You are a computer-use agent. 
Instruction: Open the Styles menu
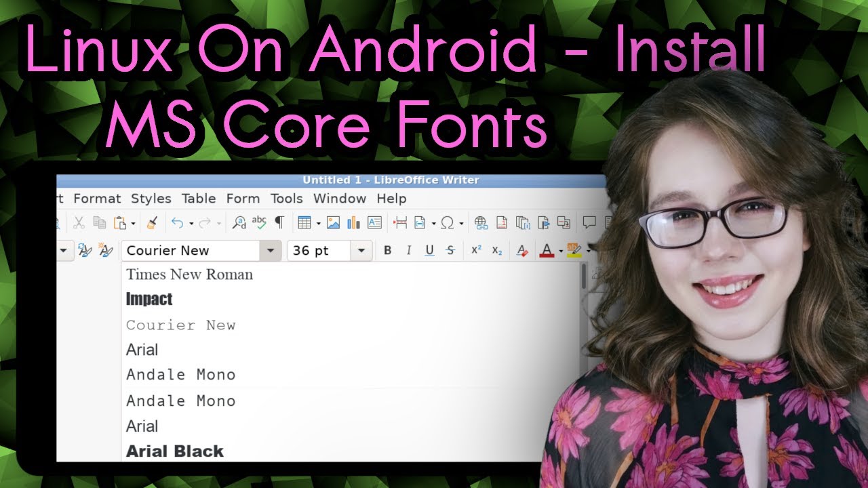(x=151, y=199)
